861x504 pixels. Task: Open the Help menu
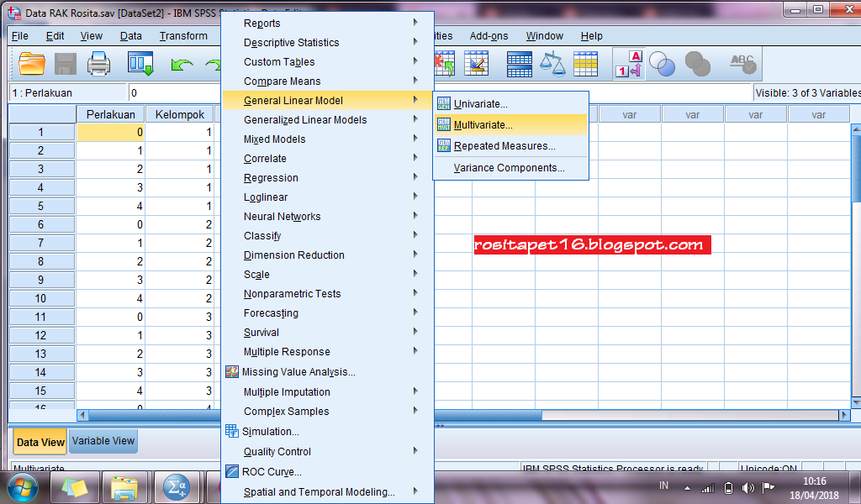(591, 35)
